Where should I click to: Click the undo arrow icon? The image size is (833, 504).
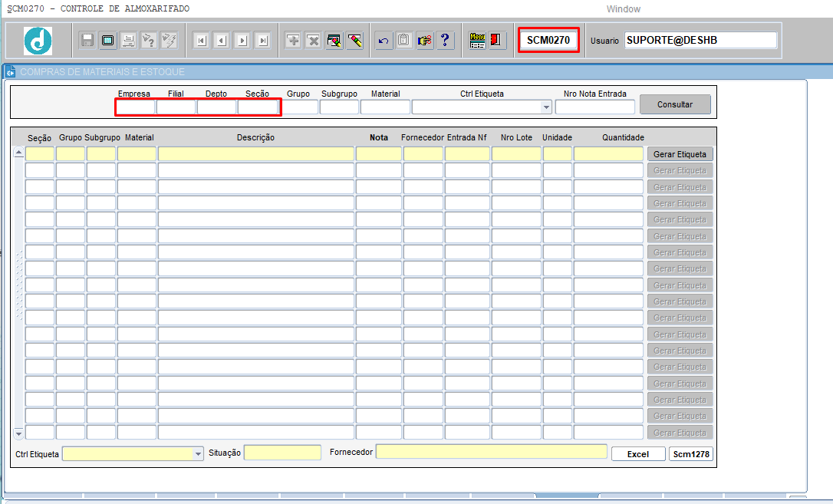(384, 41)
